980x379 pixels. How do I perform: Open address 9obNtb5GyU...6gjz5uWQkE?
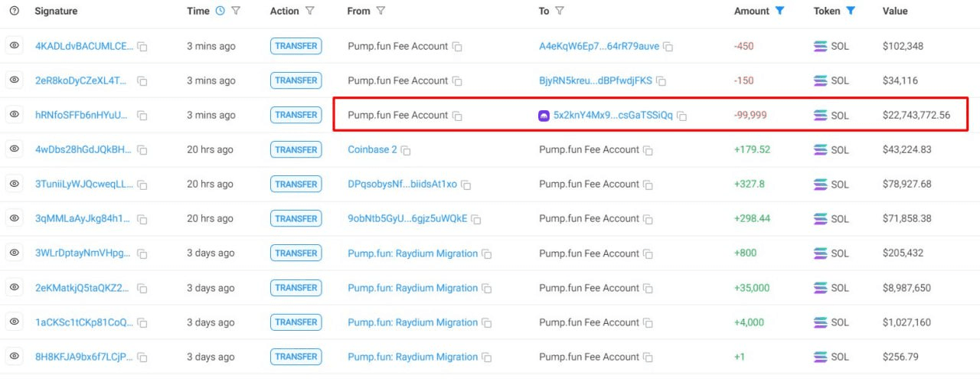pyautogui.click(x=407, y=218)
